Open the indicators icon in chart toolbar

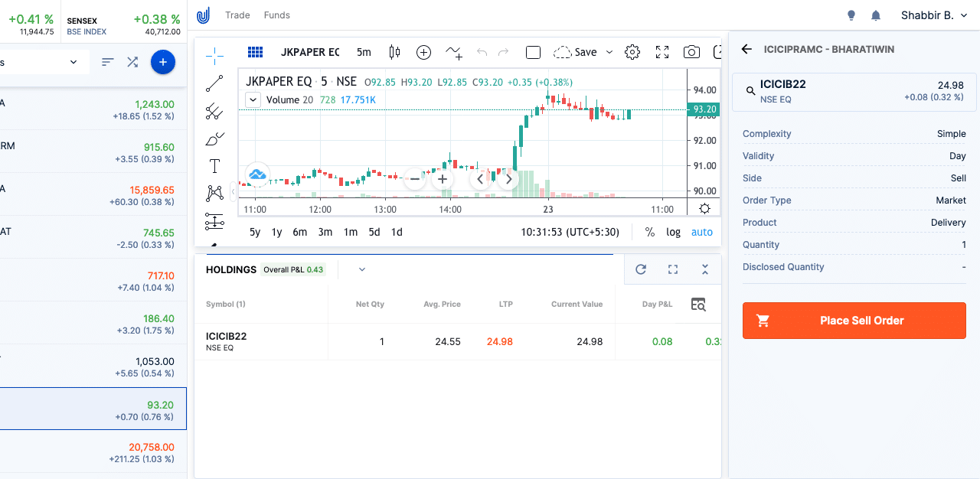point(454,52)
